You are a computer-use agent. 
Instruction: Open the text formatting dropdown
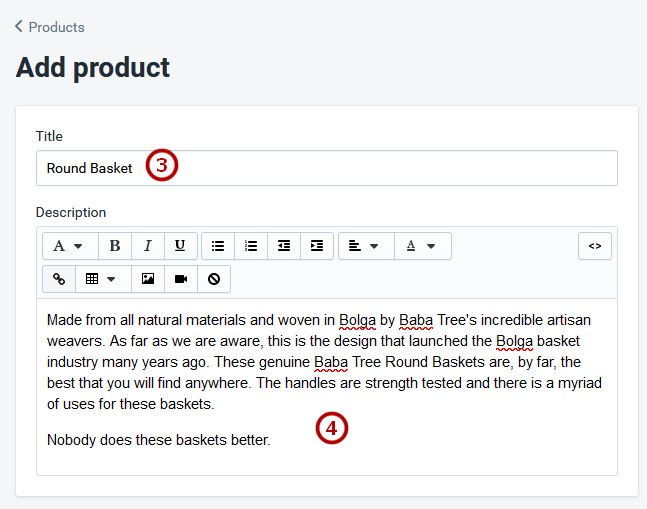coord(70,246)
